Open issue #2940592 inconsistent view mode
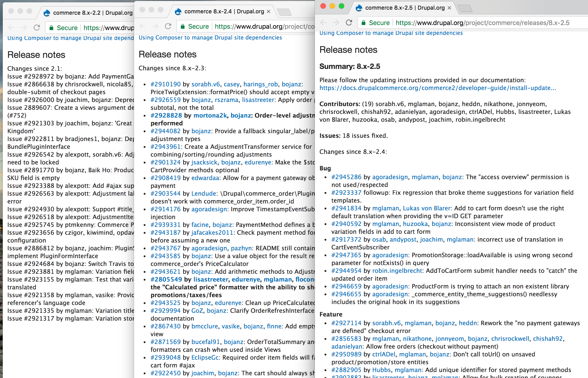 point(346,224)
